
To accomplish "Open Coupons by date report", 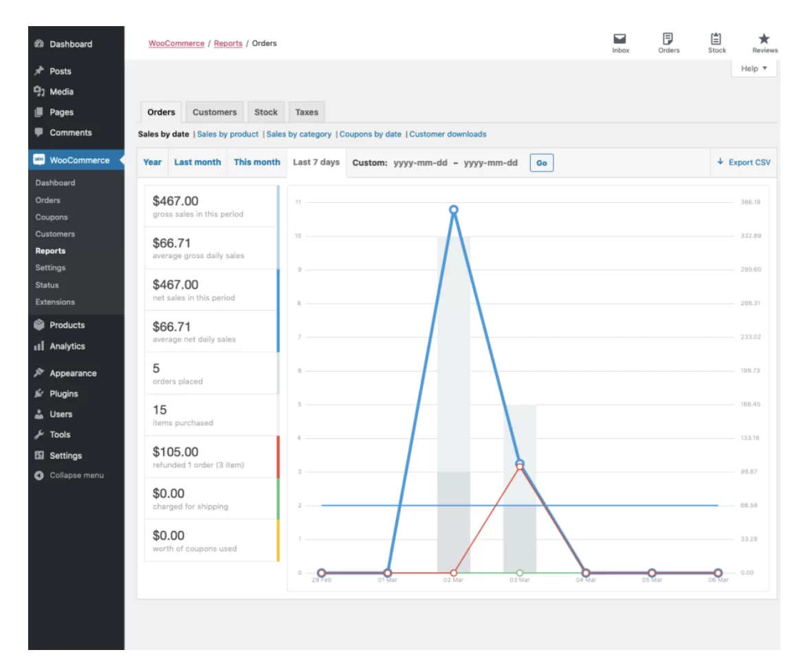I will pos(371,135).
